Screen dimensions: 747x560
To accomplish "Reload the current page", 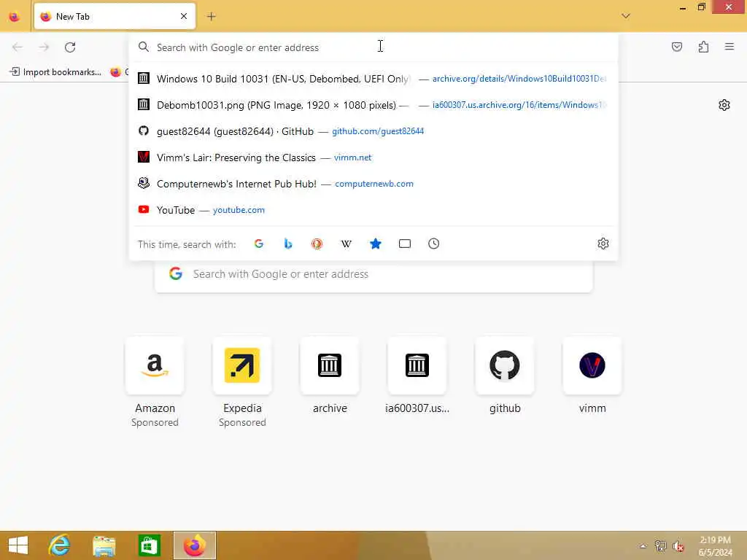I will (70, 47).
